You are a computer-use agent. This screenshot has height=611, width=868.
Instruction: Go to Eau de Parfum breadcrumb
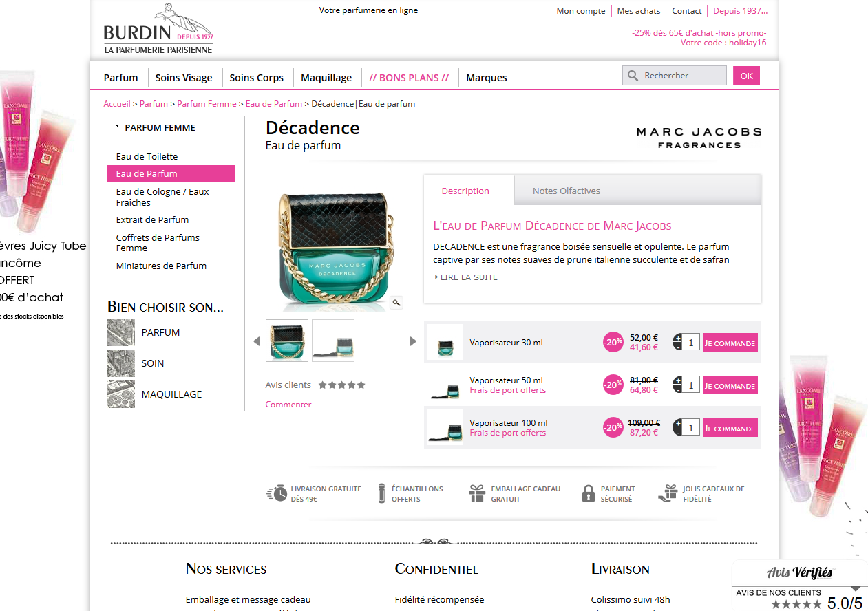pos(274,104)
